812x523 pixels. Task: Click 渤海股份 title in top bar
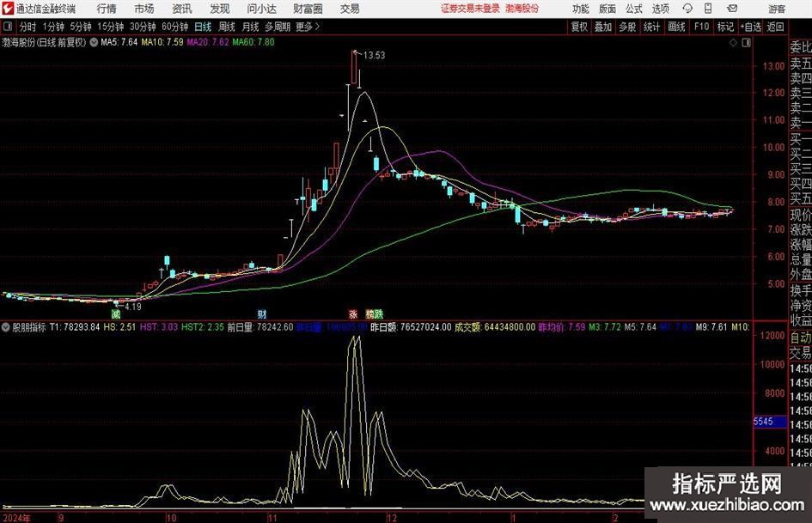[522, 9]
